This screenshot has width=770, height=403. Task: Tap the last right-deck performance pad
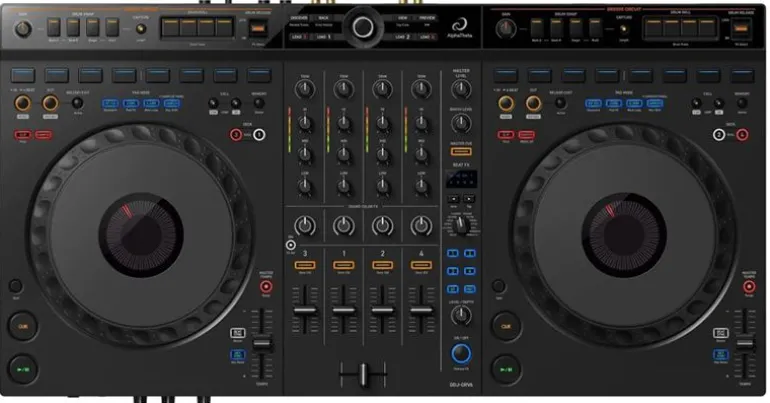(740, 76)
